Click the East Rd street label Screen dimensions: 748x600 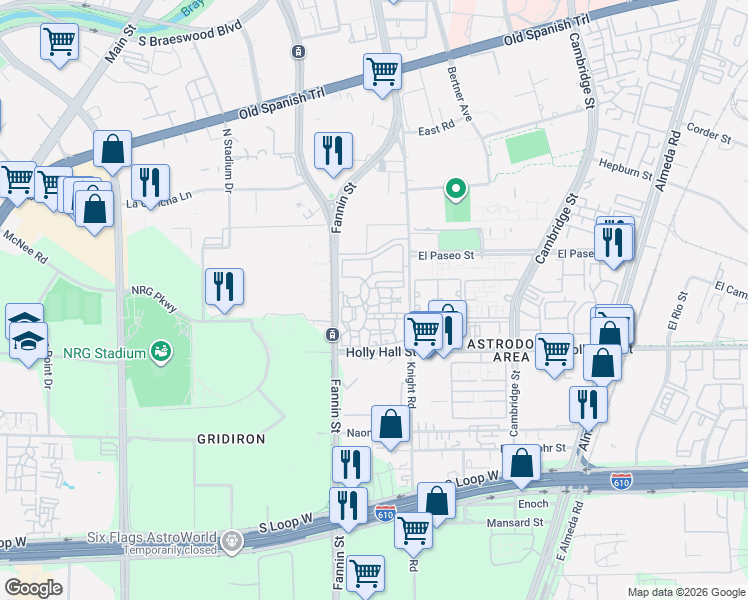coord(436,128)
